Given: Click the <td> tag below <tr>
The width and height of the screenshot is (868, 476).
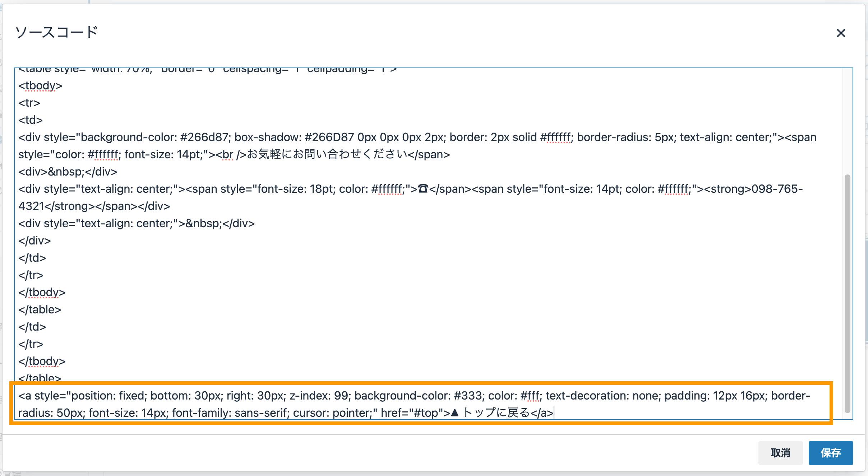Looking at the screenshot, I should tap(31, 120).
